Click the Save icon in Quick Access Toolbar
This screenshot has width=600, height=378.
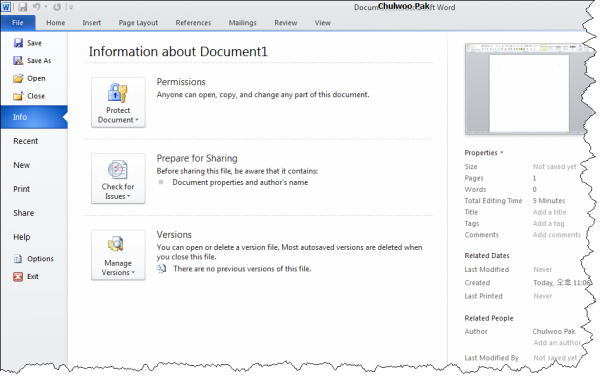pos(23,7)
